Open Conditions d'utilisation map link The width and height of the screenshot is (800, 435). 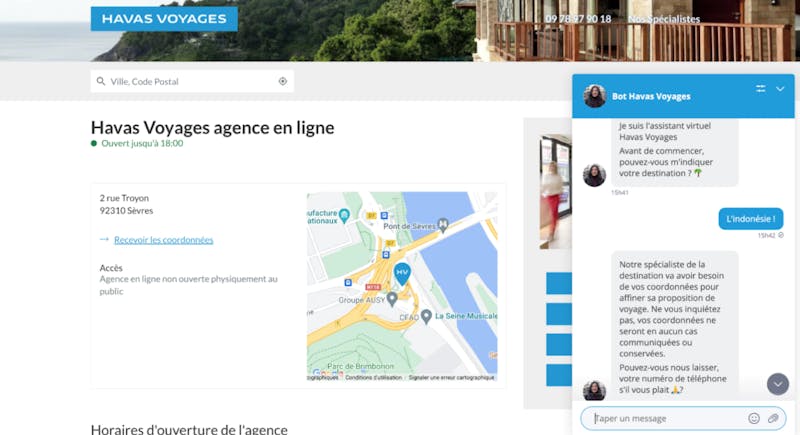pos(373,378)
